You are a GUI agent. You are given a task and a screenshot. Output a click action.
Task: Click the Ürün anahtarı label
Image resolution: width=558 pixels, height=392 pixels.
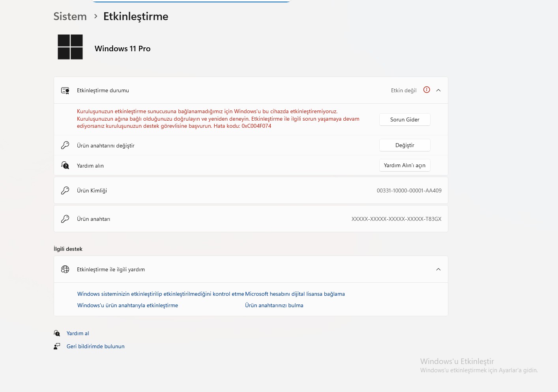click(94, 219)
